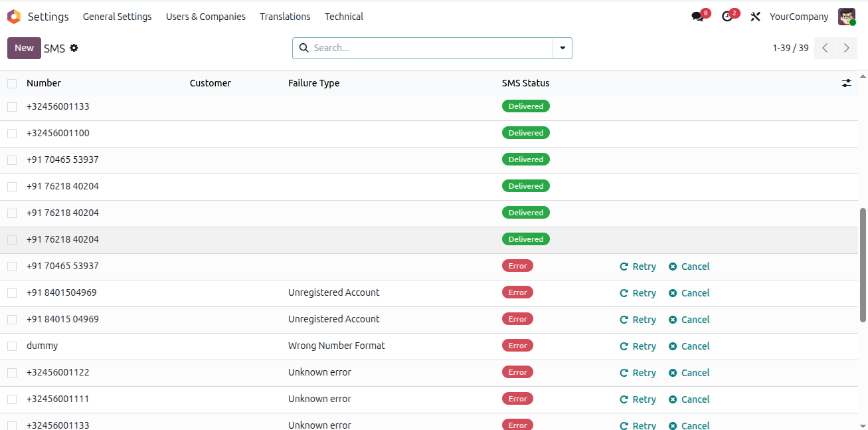The width and height of the screenshot is (868, 430).
Task: Tick the select-all checkbox in header
Action: 12,84
